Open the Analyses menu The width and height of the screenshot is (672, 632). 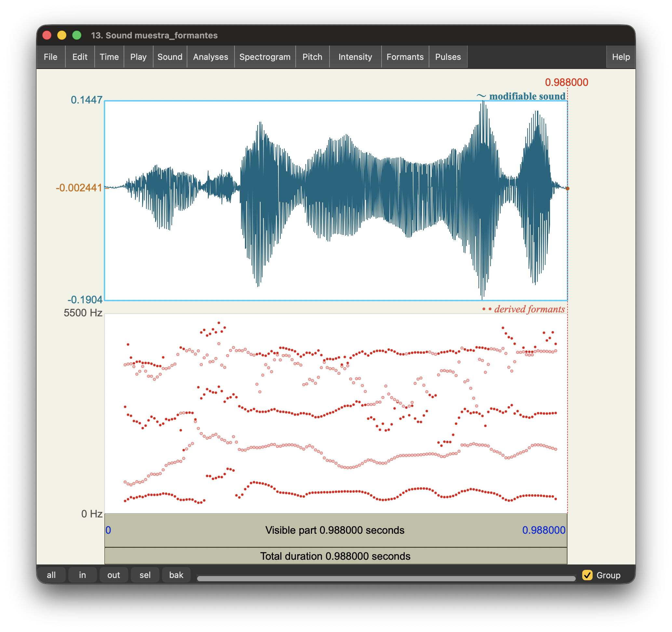coord(210,57)
